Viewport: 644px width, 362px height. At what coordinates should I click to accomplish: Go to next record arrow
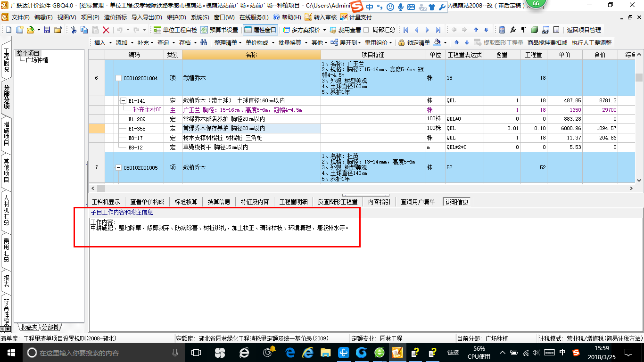pos(427,30)
